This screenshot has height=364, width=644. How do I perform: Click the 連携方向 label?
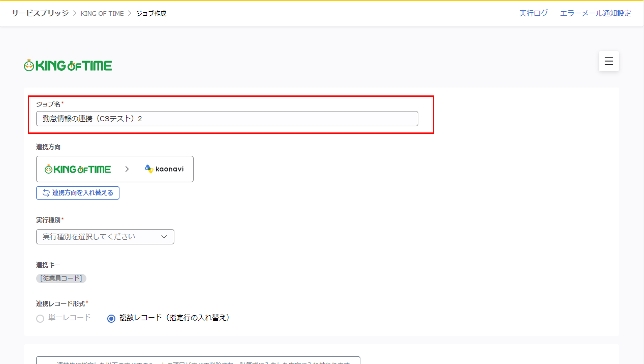pyautogui.click(x=48, y=147)
